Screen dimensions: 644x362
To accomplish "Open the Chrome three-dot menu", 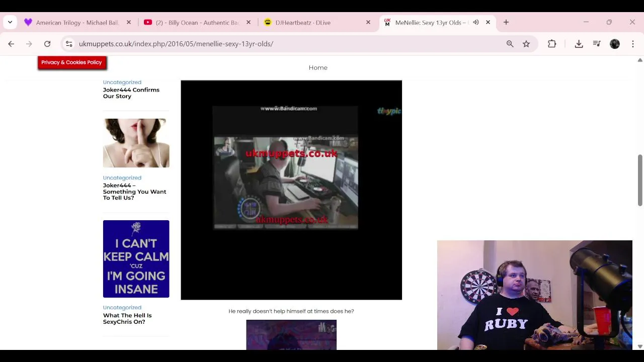I will [633, 44].
